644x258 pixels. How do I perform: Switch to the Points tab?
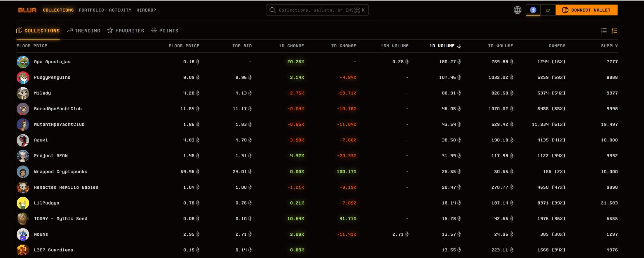click(x=165, y=31)
